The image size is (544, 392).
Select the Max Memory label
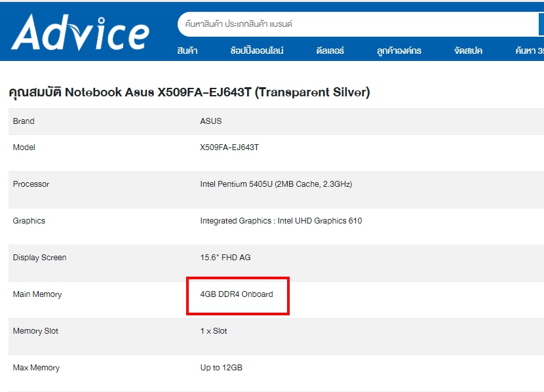tap(36, 368)
